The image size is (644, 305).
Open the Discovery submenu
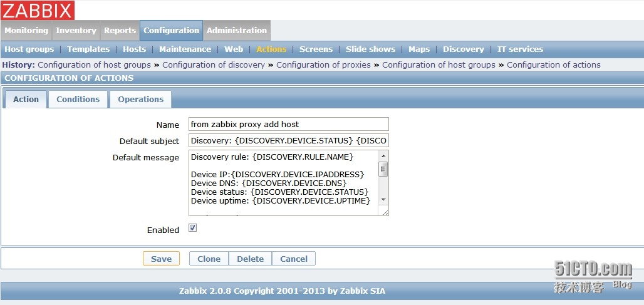point(464,49)
